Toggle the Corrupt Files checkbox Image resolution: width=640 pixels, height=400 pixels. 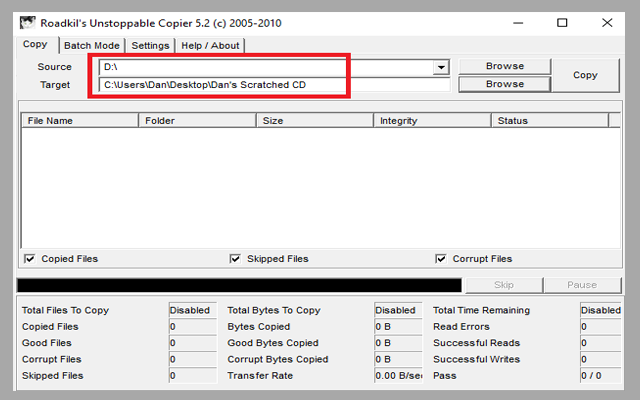tap(441, 259)
